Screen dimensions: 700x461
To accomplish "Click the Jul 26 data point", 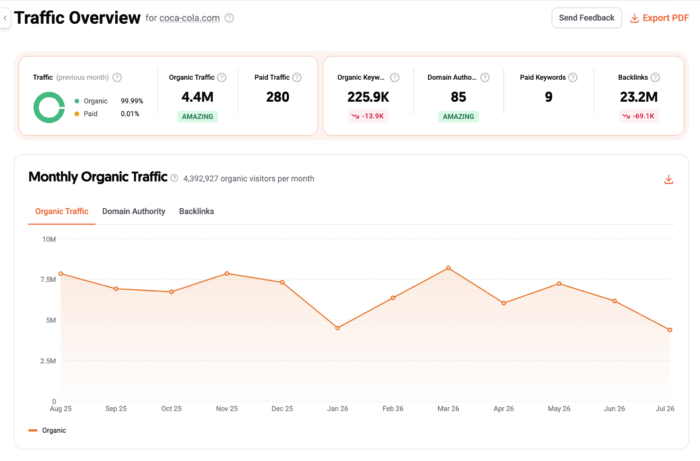I will coord(670,330).
